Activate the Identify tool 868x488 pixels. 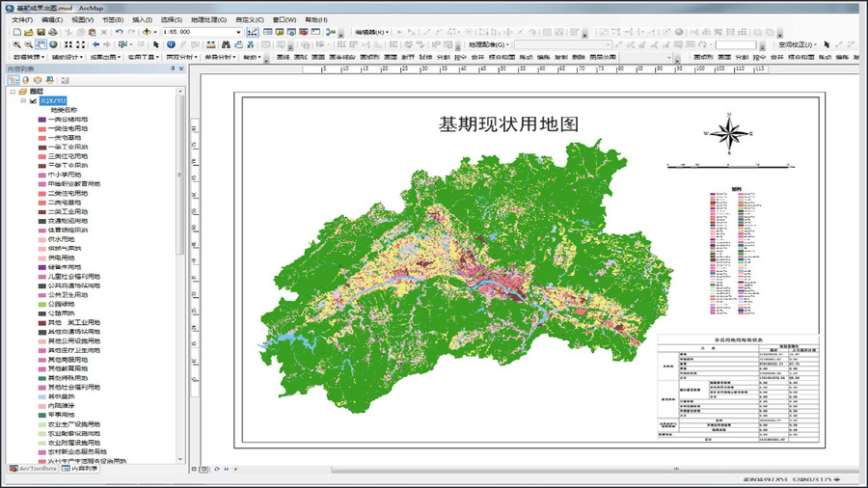coord(171,44)
